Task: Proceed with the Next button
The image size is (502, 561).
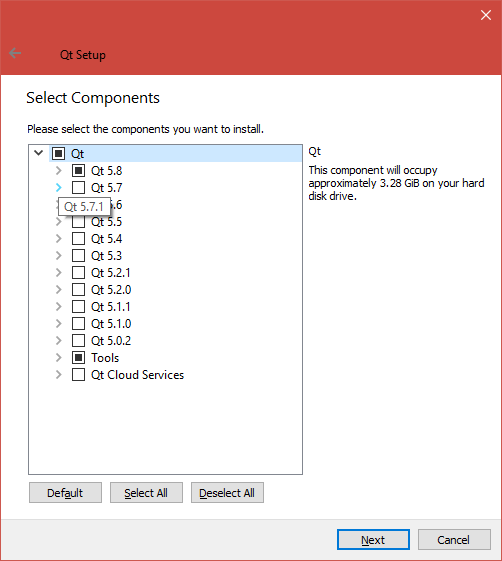Action: point(373,540)
